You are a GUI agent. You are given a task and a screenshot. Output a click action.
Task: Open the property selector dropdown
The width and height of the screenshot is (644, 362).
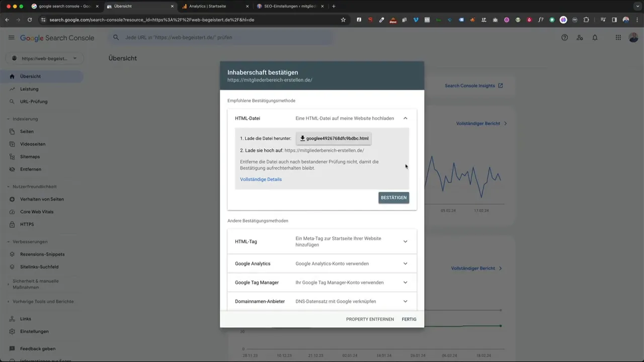point(44,58)
